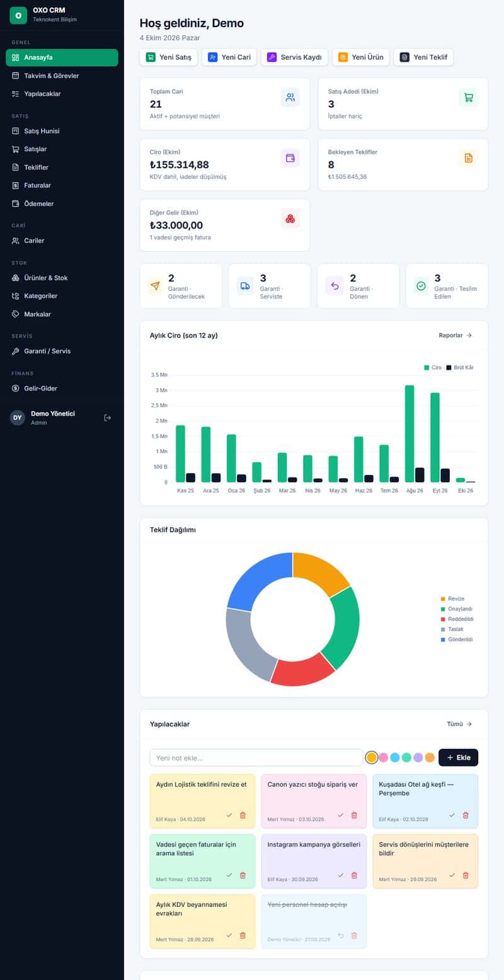Image resolution: width=504 pixels, height=980 pixels.
Task: Go to Gelir-Gider page
Action: click(62, 389)
